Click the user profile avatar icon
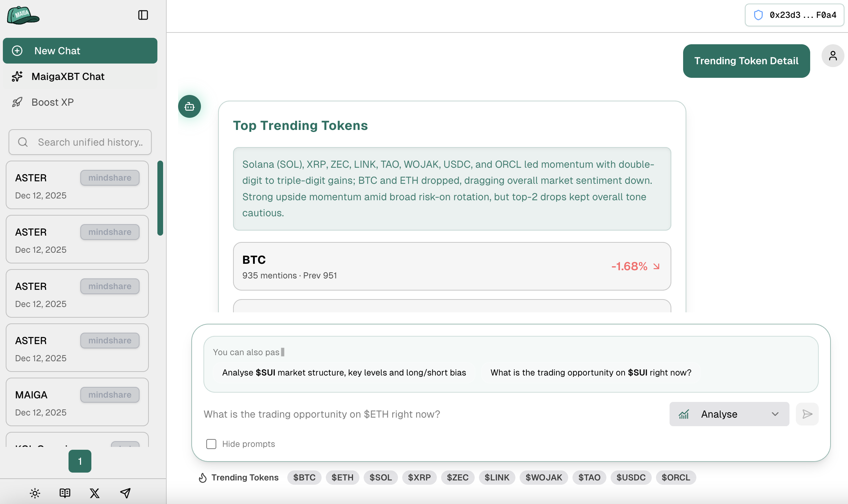This screenshot has width=848, height=504. 833,56
